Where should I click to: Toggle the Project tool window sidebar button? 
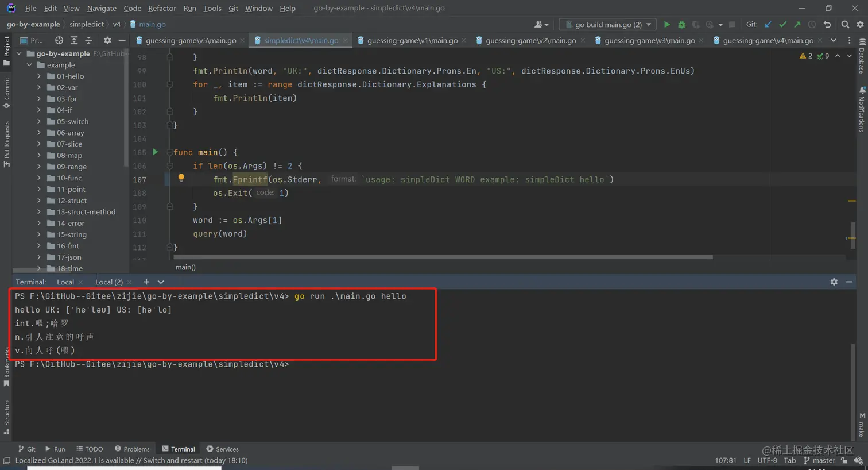[6, 51]
